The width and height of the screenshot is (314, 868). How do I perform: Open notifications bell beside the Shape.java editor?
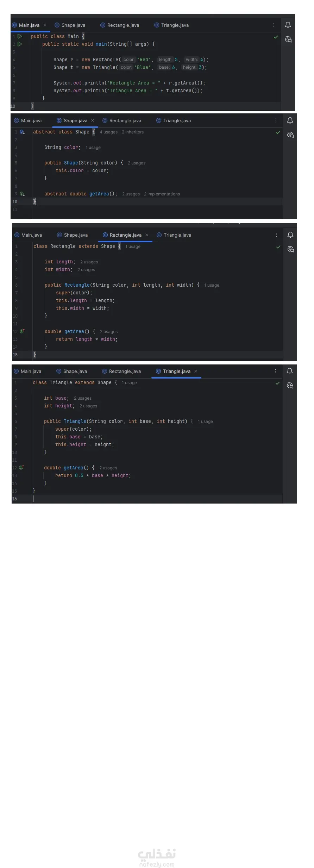290,120
